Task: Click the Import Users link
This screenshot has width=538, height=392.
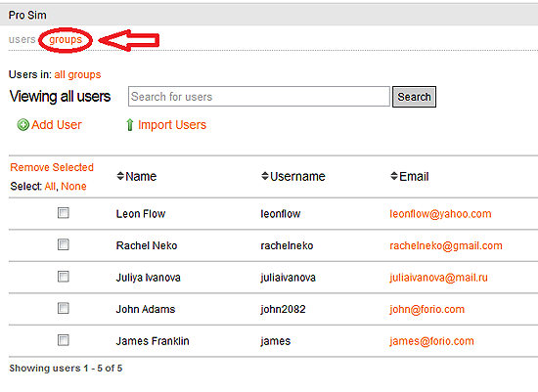Action: point(172,125)
